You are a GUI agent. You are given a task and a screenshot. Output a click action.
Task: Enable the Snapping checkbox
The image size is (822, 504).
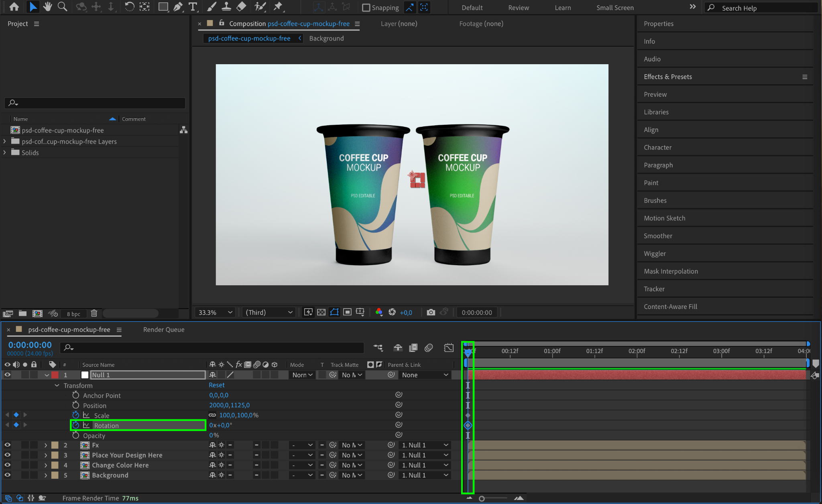click(x=366, y=8)
